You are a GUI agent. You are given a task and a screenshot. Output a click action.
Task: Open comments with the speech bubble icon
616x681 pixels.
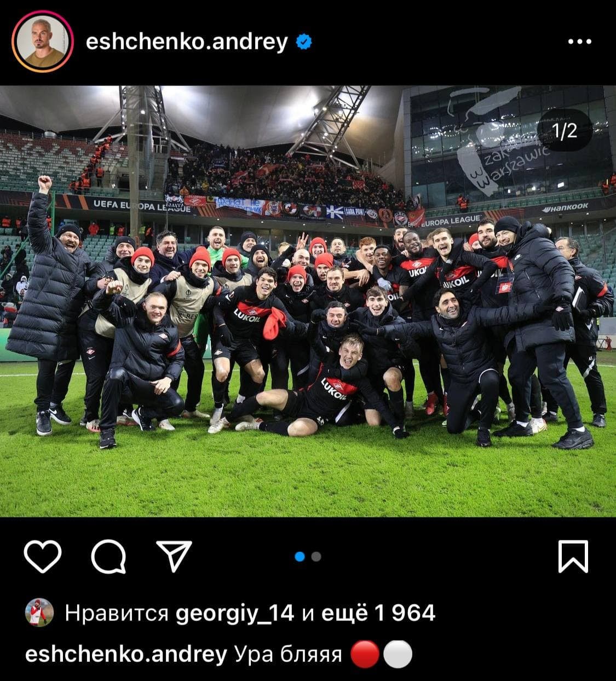(108, 557)
